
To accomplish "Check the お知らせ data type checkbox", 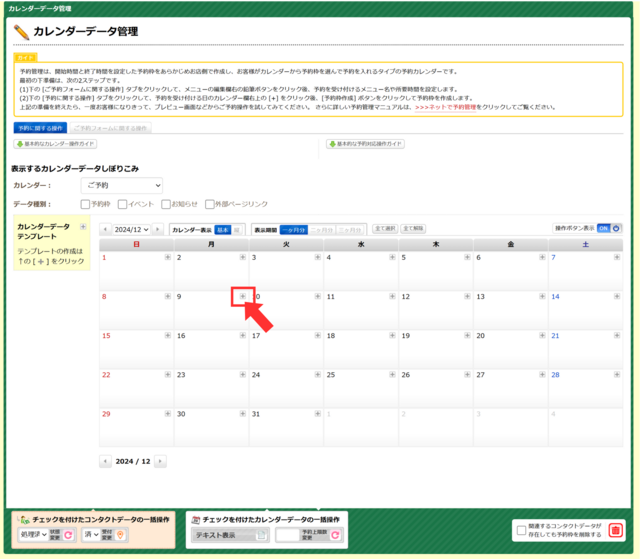I will pyautogui.click(x=166, y=204).
